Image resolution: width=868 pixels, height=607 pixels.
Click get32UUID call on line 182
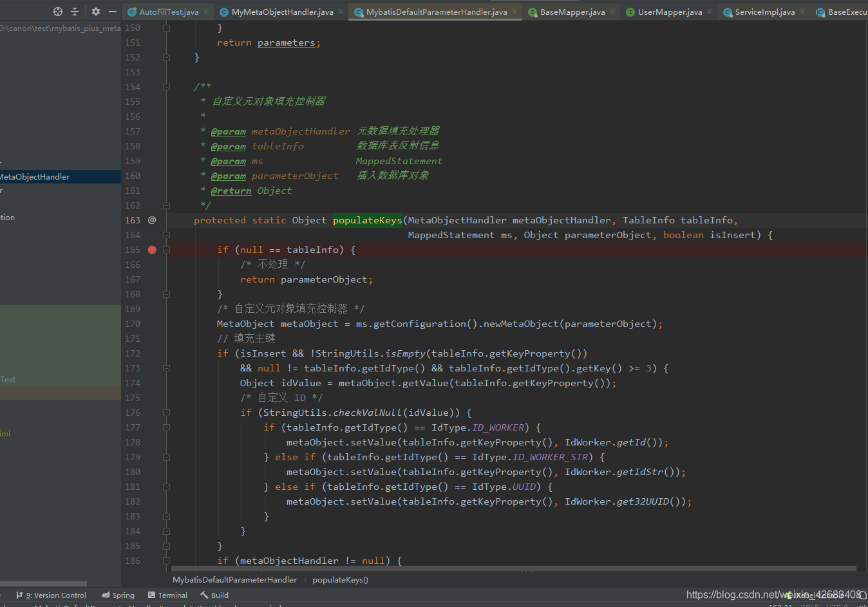(x=643, y=501)
